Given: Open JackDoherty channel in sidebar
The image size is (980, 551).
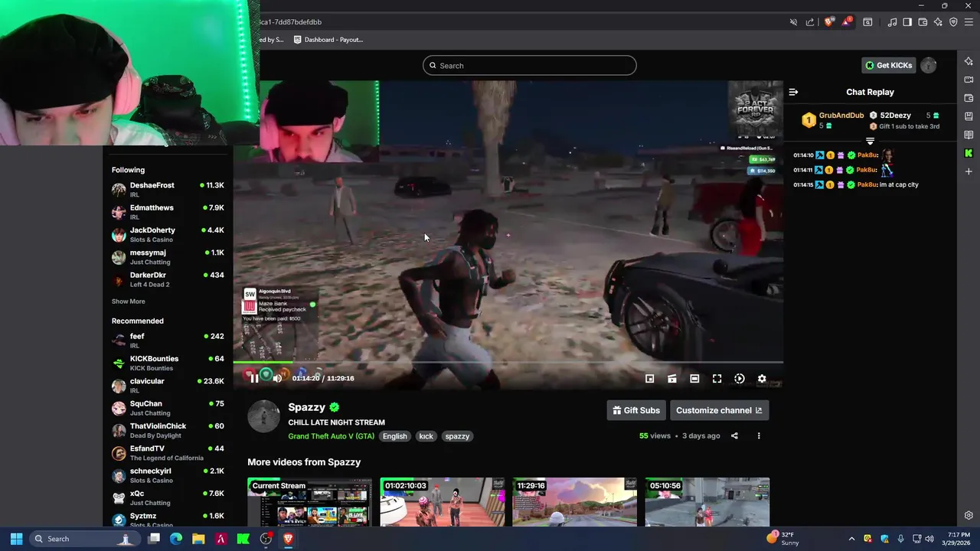Looking at the screenshot, I should 168,234.
